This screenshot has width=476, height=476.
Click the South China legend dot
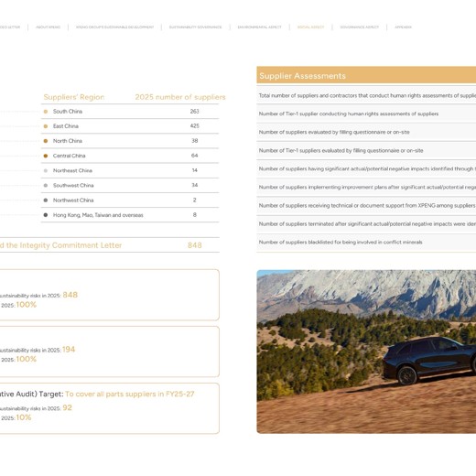46,112
